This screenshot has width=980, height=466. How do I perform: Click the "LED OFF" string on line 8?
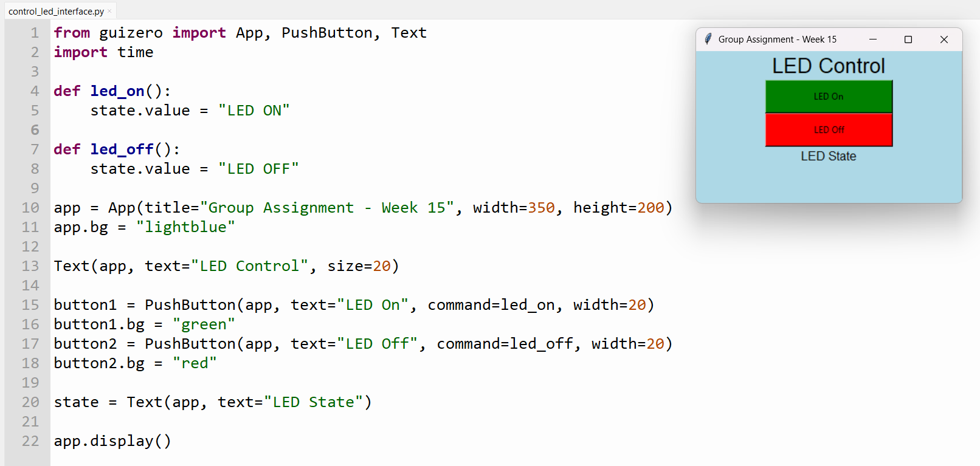pyautogui.click(x=258, y=169)
